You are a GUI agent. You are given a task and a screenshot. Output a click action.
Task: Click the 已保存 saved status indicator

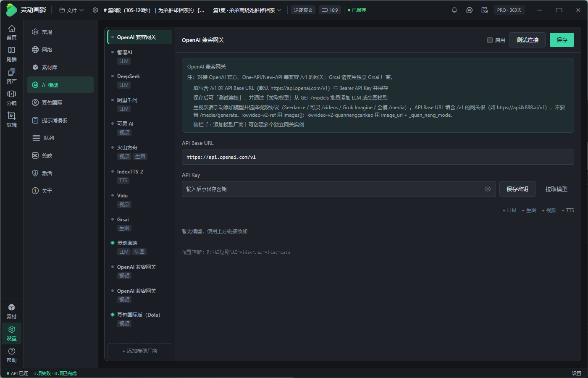[x=357, y=10]
